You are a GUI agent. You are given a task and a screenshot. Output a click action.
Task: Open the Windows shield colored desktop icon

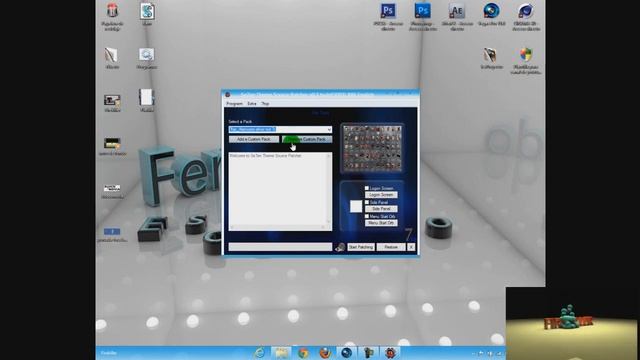click(x=526, y=55)
